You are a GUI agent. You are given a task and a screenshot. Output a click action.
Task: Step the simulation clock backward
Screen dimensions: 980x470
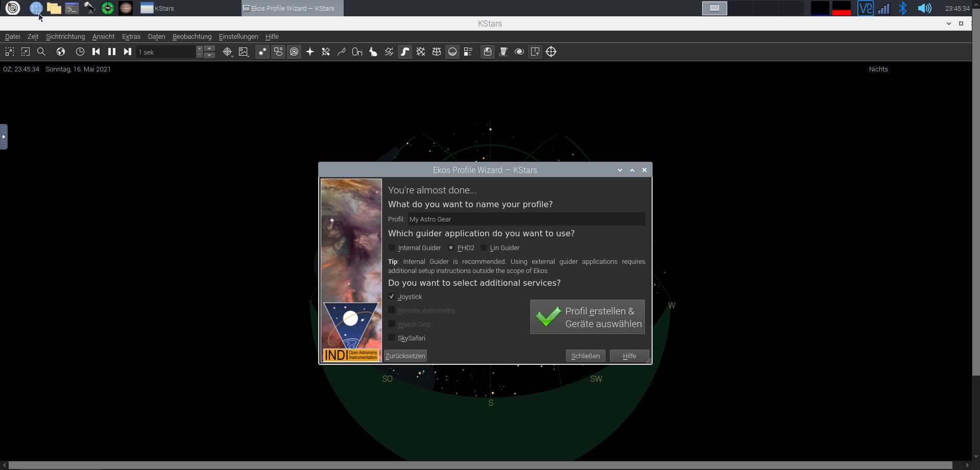pos(96,52)
